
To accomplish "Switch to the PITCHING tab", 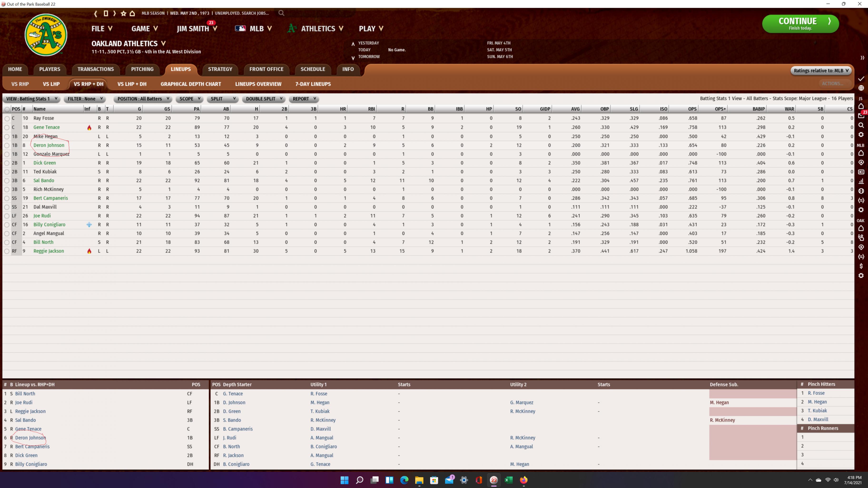I will [142, 69].
